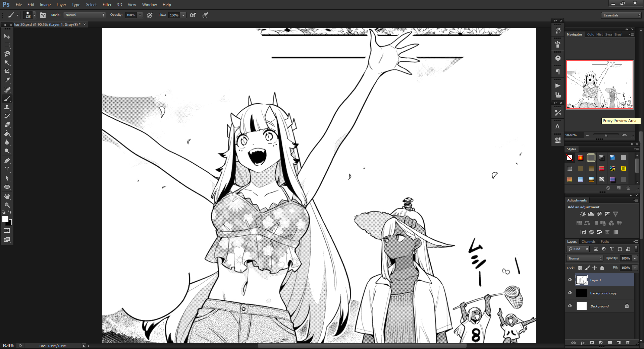Delete the selected layer

(628, 343)
